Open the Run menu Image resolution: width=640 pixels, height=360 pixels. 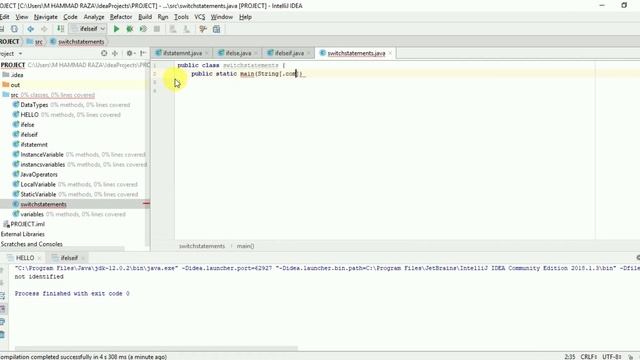tap(163, 17)
